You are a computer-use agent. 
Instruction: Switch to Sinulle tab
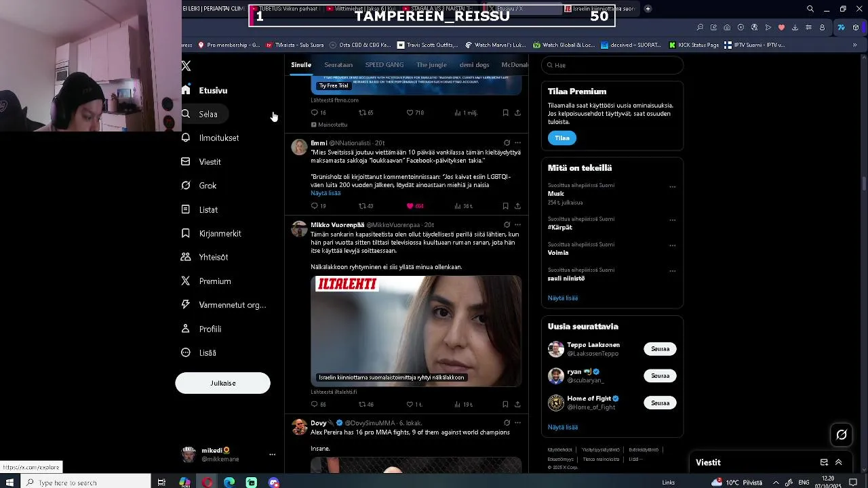pos(301,65)
